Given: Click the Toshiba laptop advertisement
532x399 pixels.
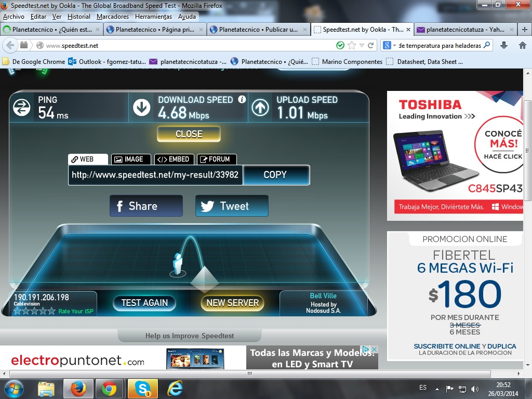Looking at the screenshot, I should point(455,155).
